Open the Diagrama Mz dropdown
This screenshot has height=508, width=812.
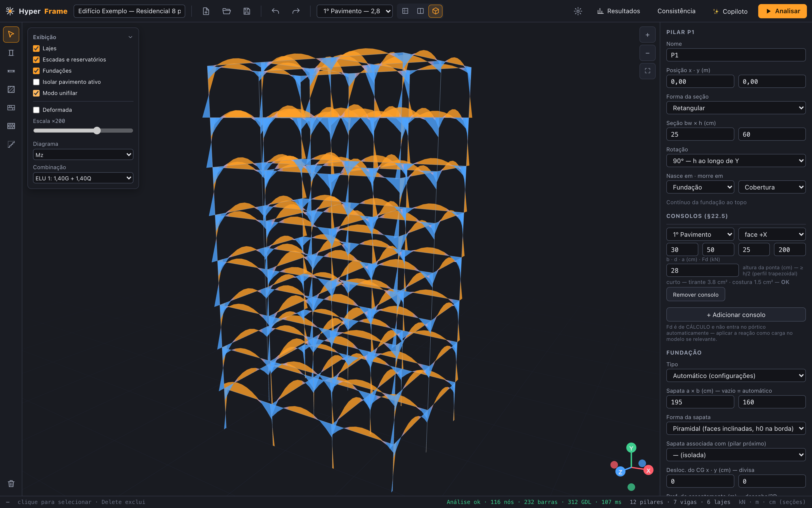coord(83,154)
